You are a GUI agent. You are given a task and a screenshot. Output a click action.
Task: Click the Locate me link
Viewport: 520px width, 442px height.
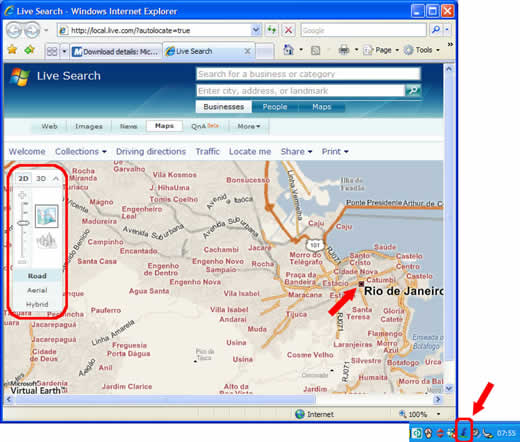250,152
